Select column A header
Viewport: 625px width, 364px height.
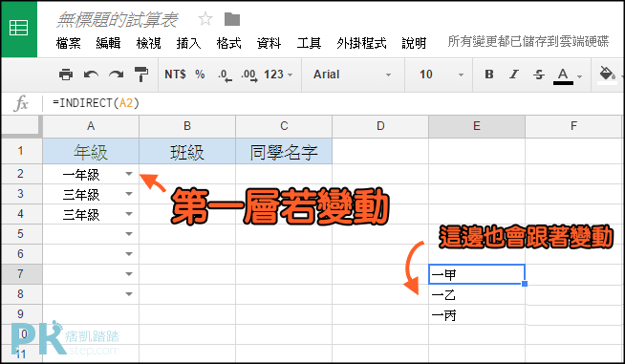point(91,126)
